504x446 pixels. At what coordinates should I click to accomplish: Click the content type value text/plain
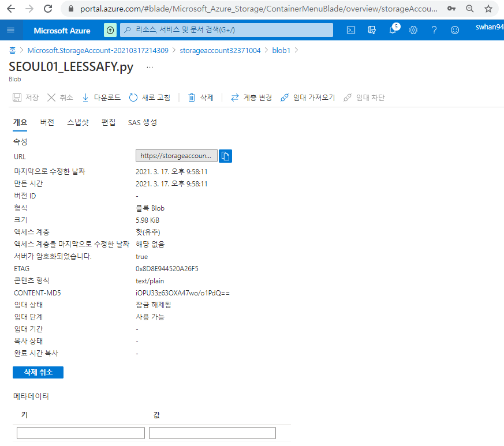[x=150, y=281]
